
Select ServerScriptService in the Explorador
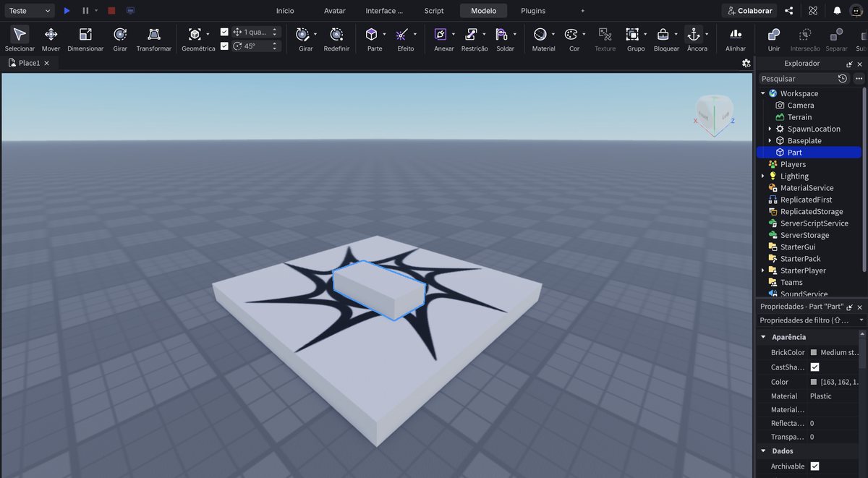pyautogui.click(x=814, y=223)
